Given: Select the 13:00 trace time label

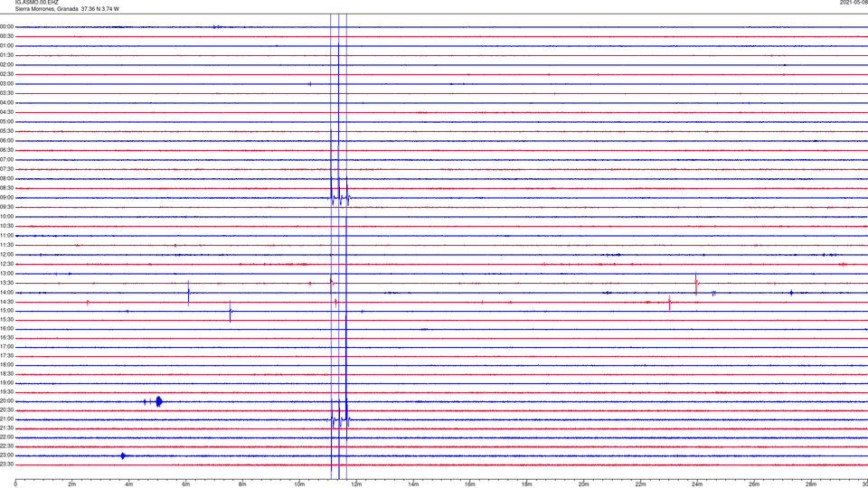Looking at the screenshot, I should (x=6, y=273).
